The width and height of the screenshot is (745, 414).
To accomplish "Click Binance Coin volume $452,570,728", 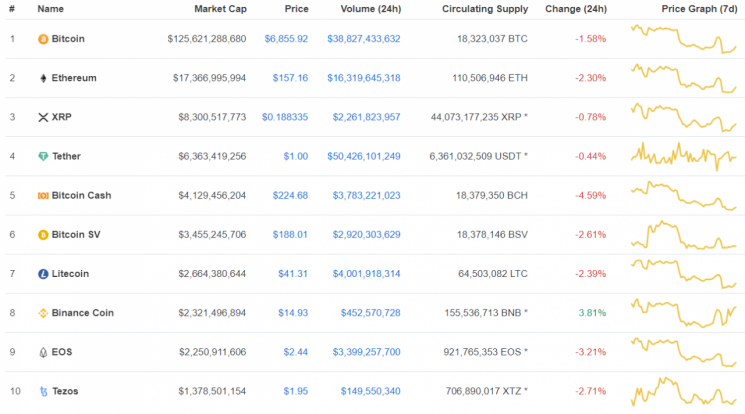I will point(371,313).
